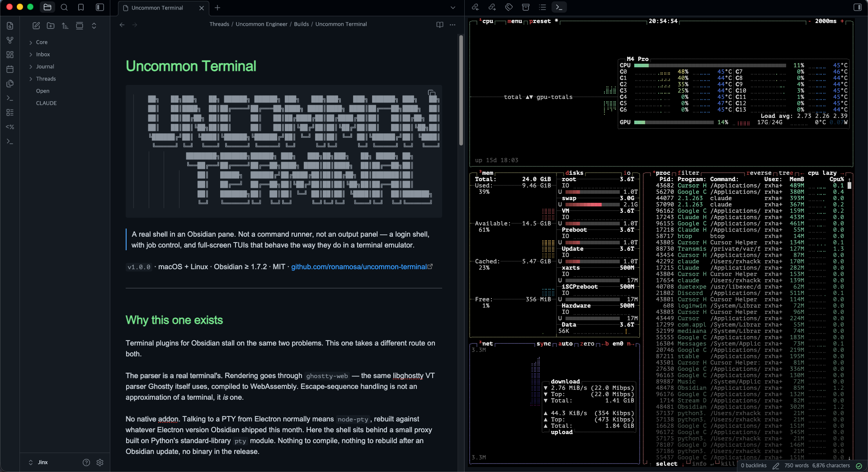Screen dimensions: 868x472
Task: Click the cpu label in btop header
Action: pyautogui.click(x=487, y=21)
